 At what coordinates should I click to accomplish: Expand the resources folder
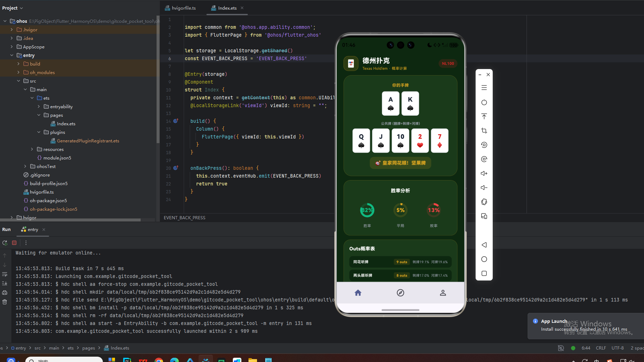[32, 149]
